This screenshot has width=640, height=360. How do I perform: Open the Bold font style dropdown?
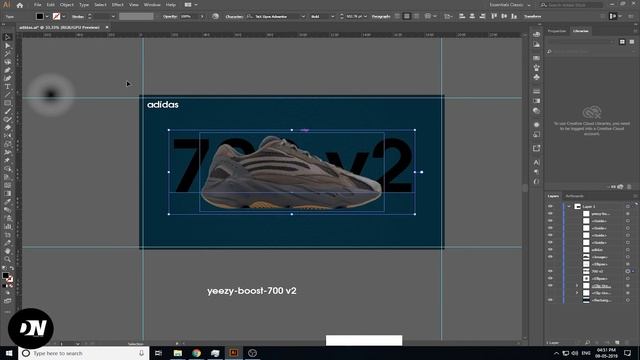click(x=332, y=16)
